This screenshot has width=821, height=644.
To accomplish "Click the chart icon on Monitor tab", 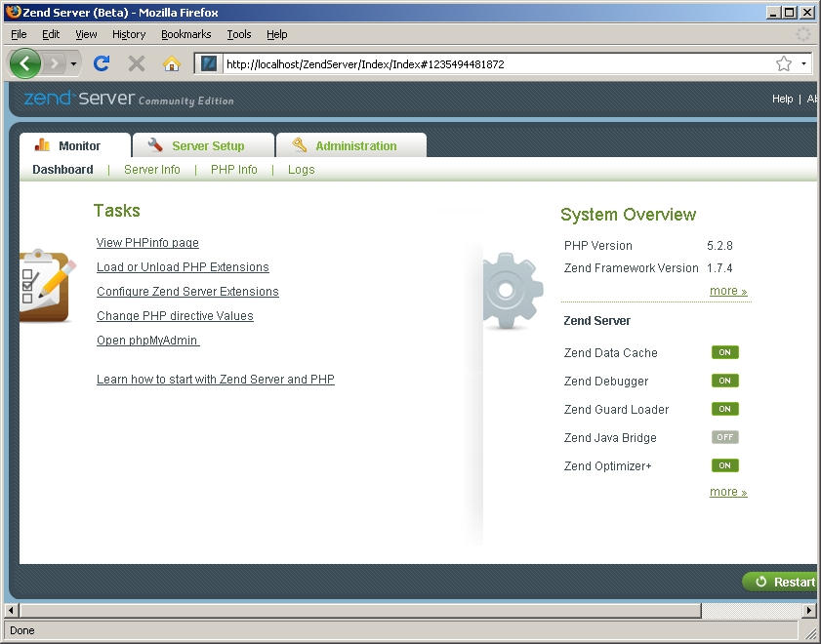I will (42, 144).
